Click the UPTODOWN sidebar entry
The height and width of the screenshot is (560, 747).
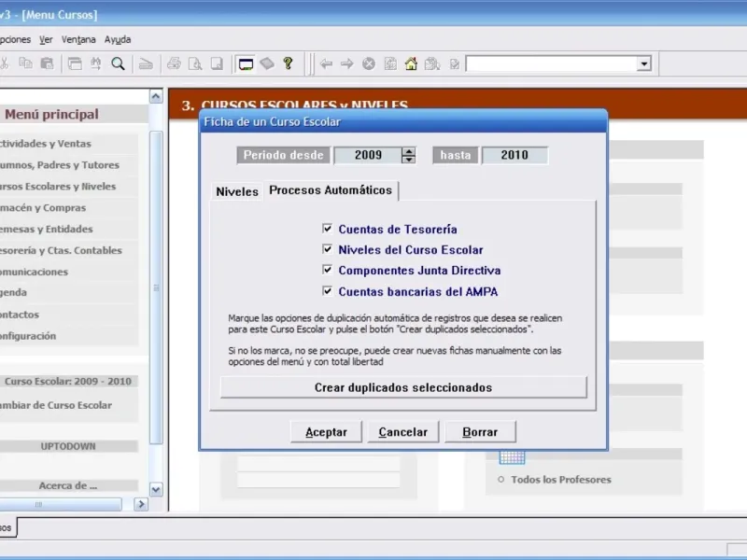click(69, 446)
